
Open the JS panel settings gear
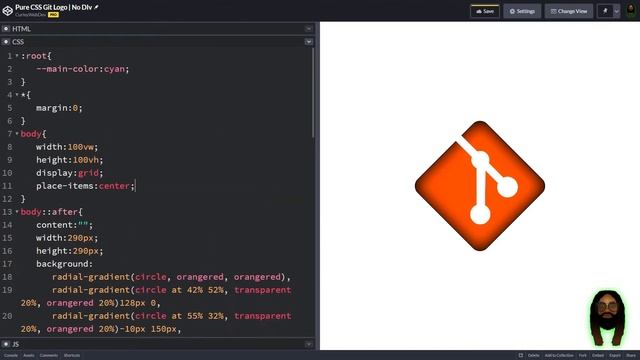coord(6,344)
